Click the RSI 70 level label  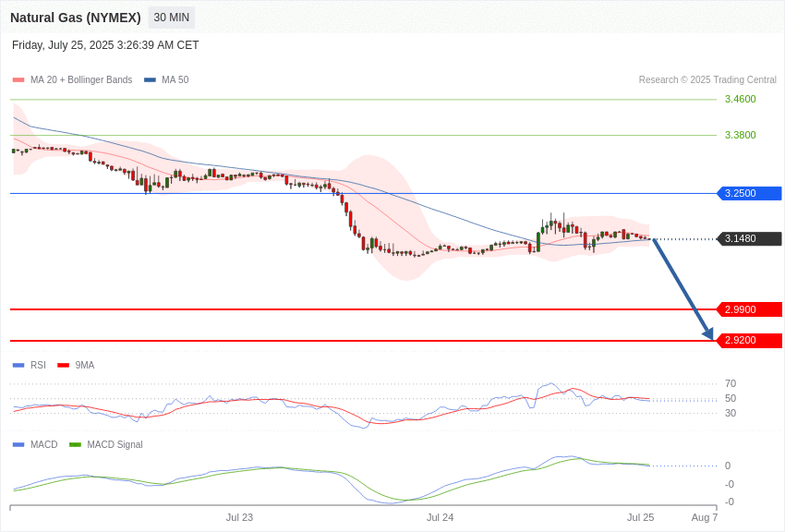pos(731,384)
